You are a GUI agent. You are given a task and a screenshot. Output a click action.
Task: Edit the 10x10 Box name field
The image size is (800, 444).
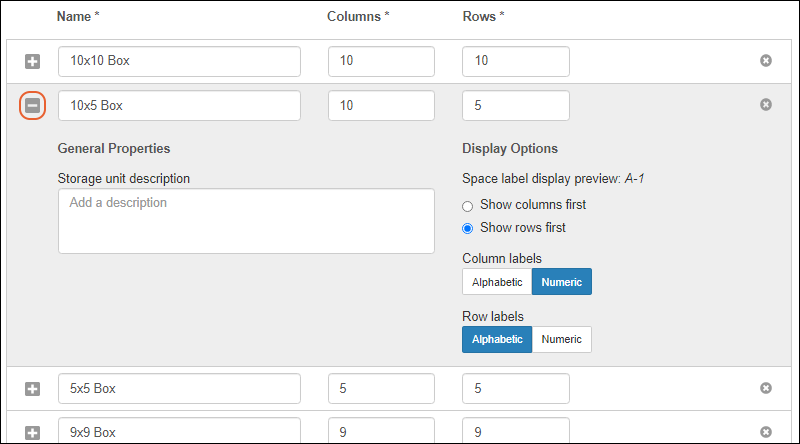(179, 61)
